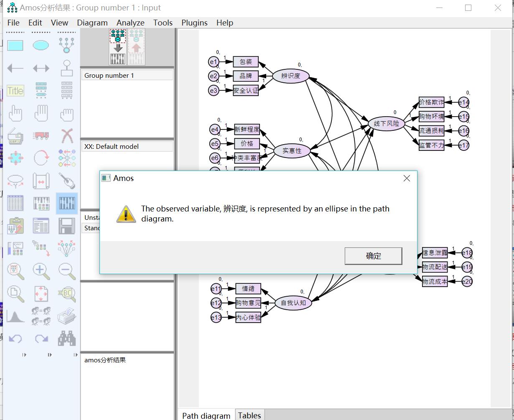Click the 线下风险 ellipse in the diagram
The image size is (514, 420).
tap(386, 124)
